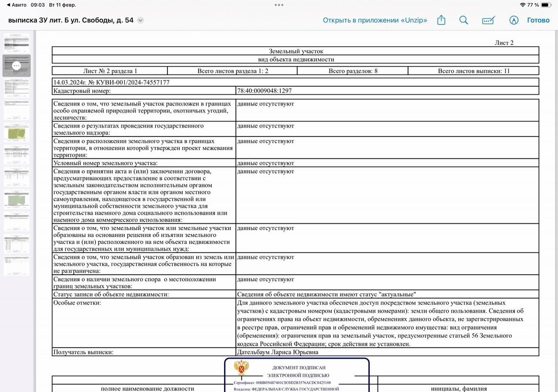Tap the status value имеют статус "актуальные"

pyautogui.click(x=327, y=294)
